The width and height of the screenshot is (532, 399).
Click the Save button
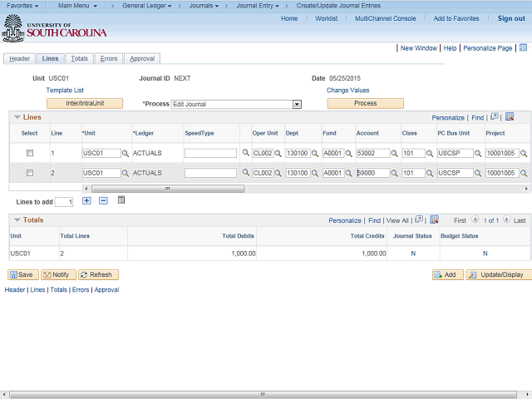23,274
